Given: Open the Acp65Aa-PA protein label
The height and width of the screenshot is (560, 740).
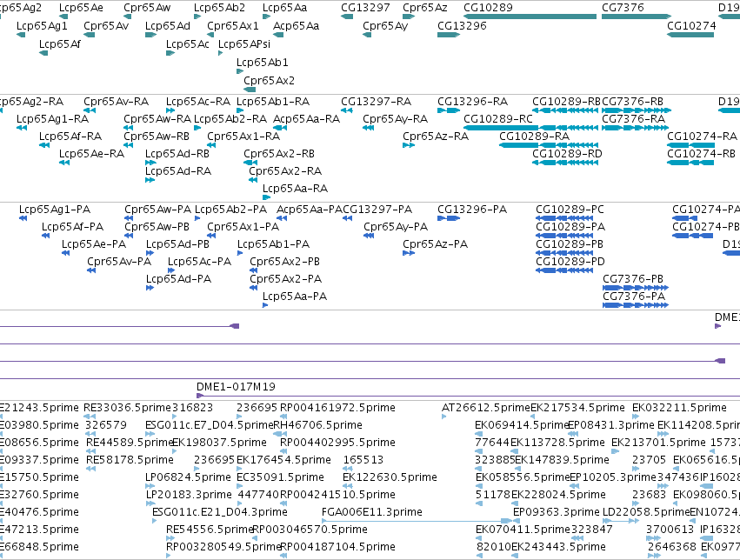Looking at the screenshot, I should [310, 210].
